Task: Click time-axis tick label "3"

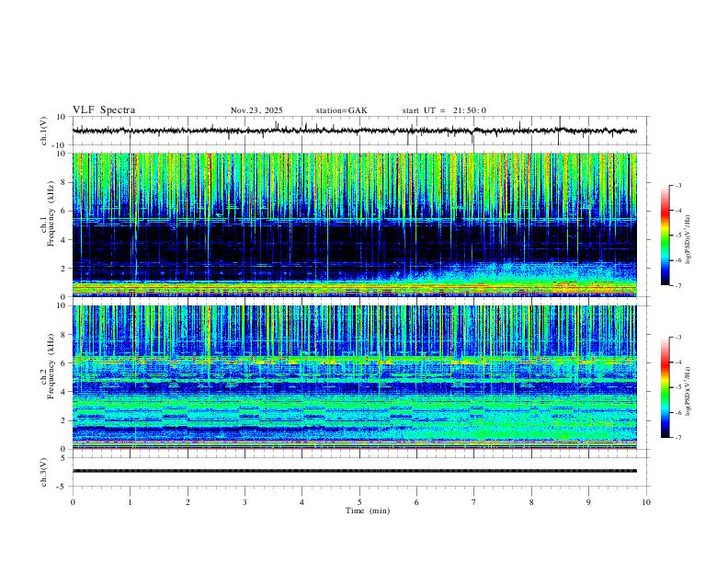Action: (245, 502)
